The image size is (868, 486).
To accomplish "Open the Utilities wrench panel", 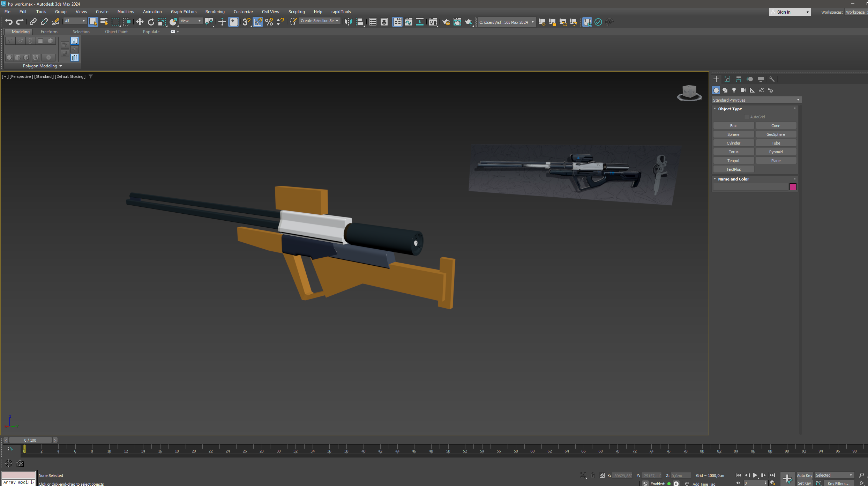I will (772, 79).
